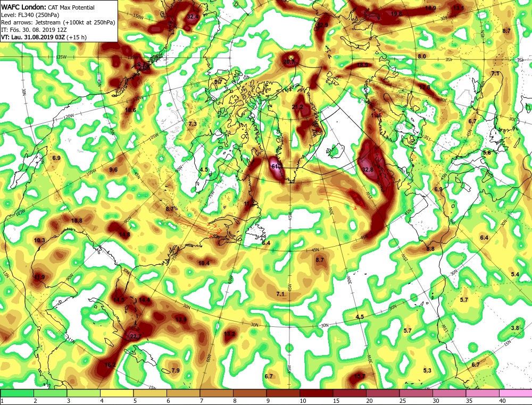Click the 14.4 value label
This screenshot has width=532, height=405.
pyautogui.click(x=145, y=300)
